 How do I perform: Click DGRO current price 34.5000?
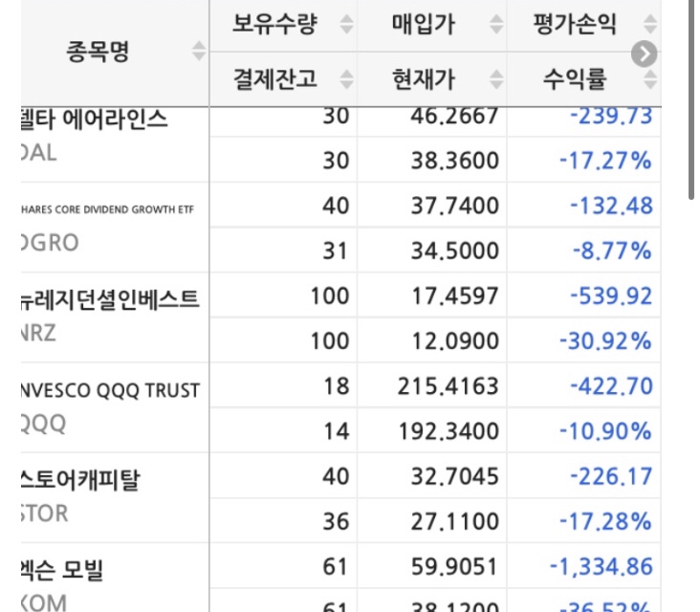coord(454,251)
